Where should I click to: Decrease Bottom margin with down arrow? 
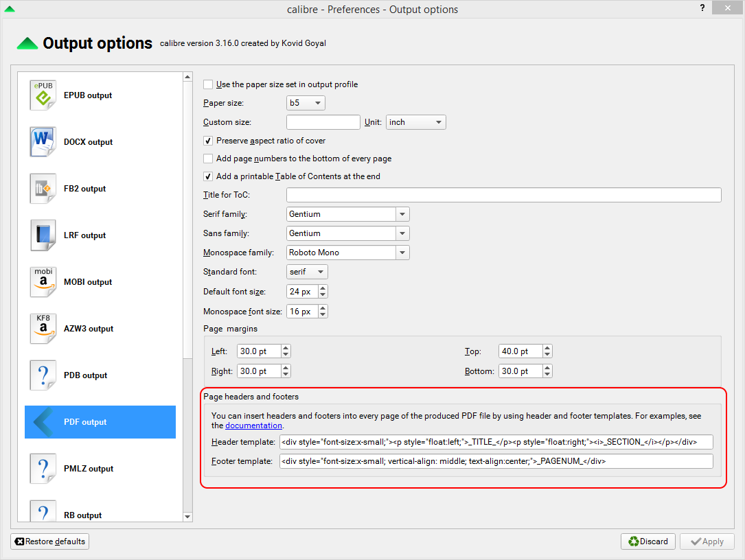(547, 375)
